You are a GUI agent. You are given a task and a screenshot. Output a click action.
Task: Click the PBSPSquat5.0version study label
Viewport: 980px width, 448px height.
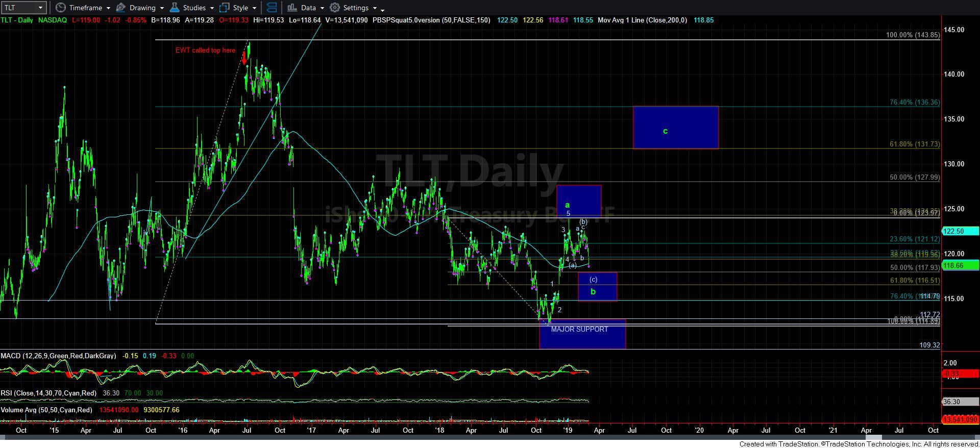click(x=431, y=20)
